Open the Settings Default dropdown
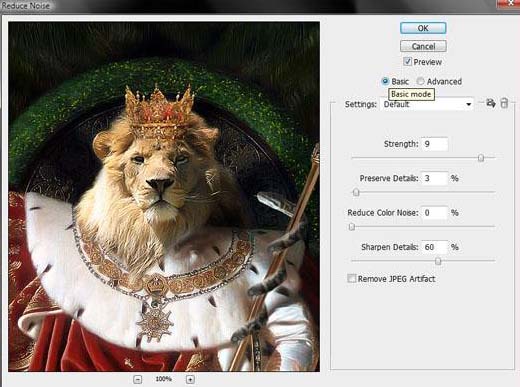Image resolution: width=520 pixels, height=387 pixels. point(427,104)
